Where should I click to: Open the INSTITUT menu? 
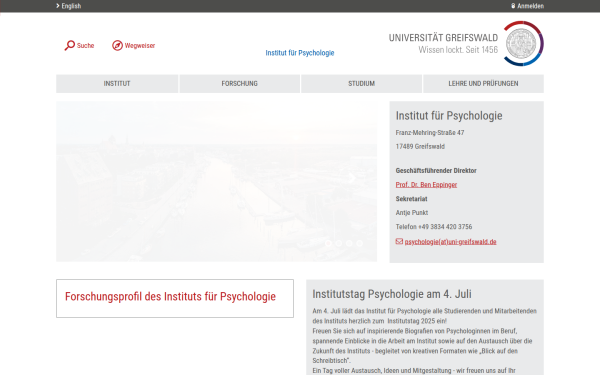pos(117,83)
